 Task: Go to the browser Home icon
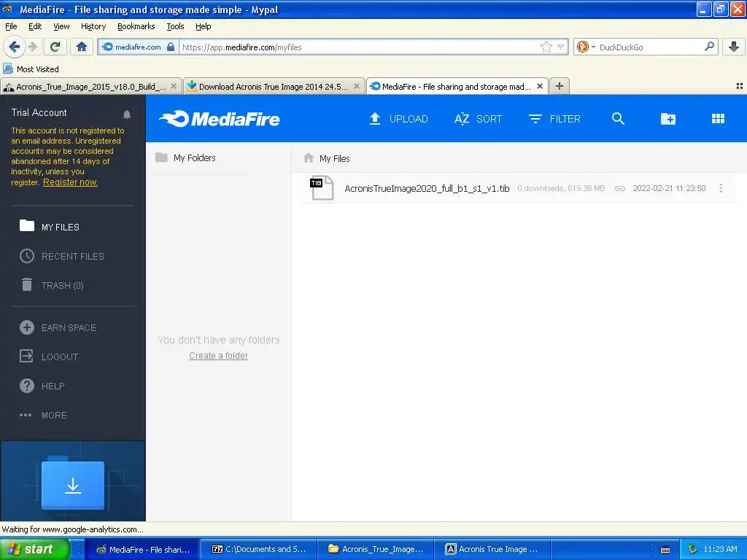tap(82, 47)
